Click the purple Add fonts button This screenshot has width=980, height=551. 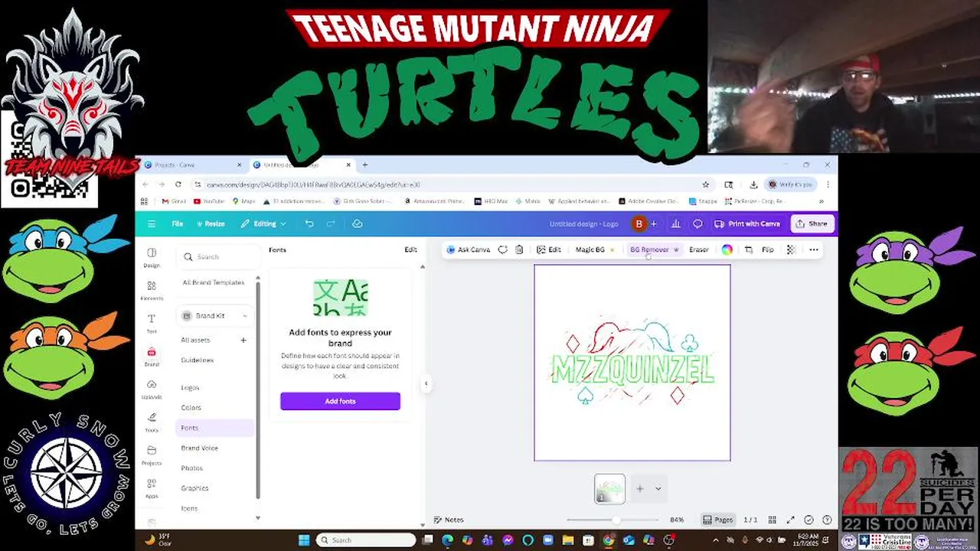(x=340, y=401)
